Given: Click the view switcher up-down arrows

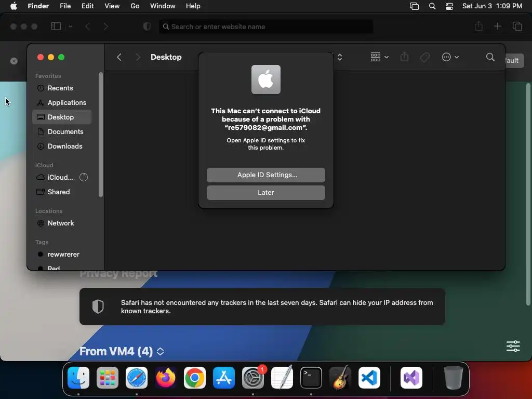Looking at the screenshot, I should 340,57.
